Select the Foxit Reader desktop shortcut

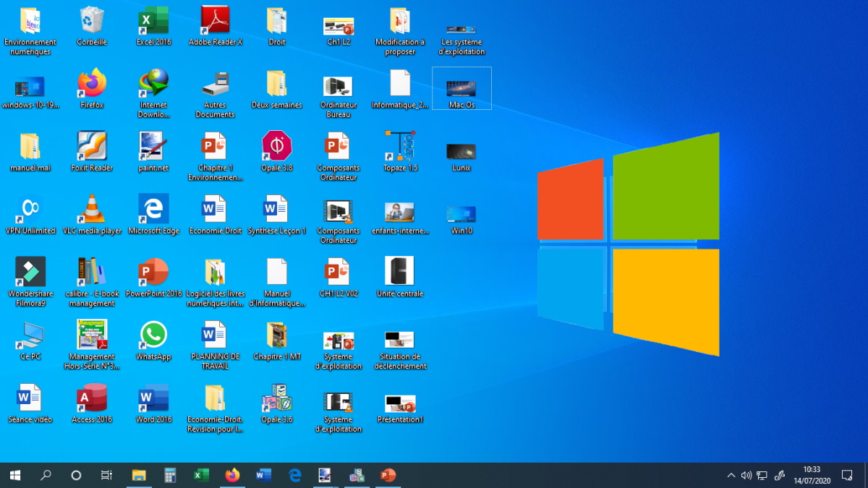pyautogui.click(x=92, y=153)
